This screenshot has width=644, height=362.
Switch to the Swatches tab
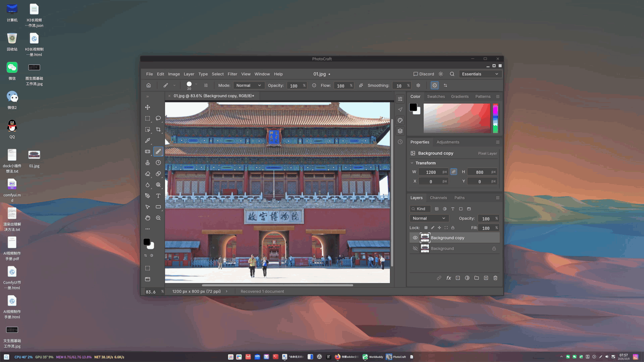436,97
